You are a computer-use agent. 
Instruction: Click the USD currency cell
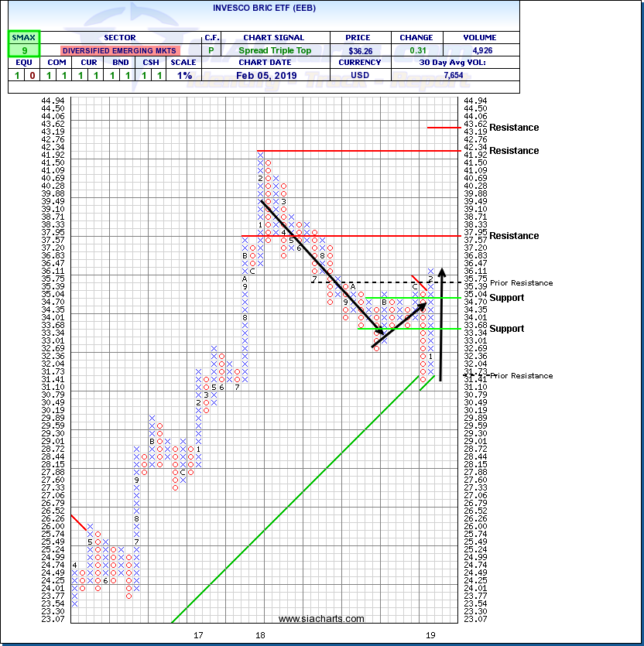point(360,75)
